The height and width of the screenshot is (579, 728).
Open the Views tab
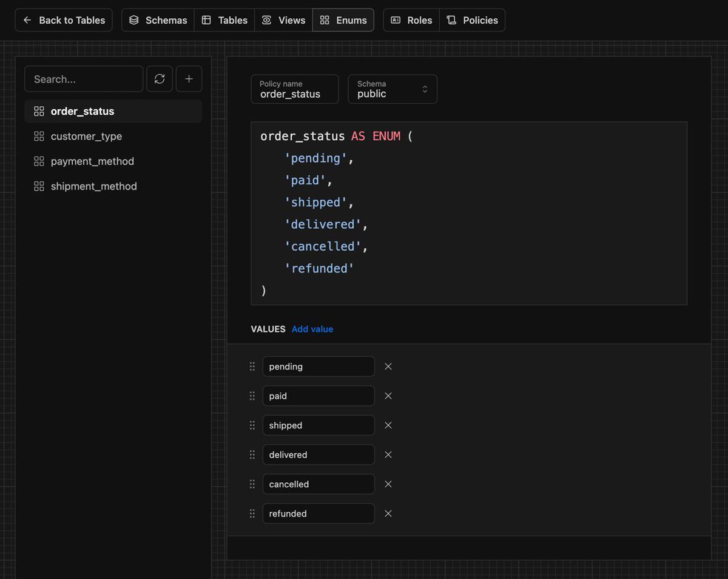pyautogui.click(x=283, y=20)
